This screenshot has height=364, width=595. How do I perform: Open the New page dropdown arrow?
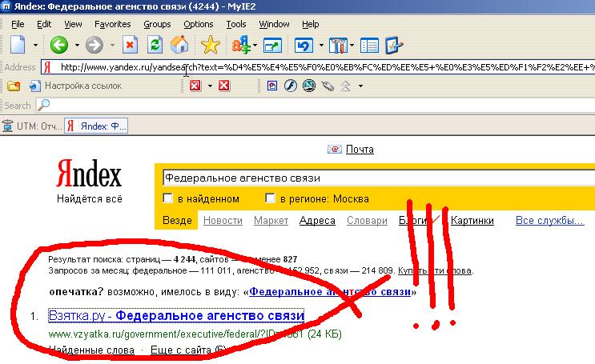[36, 45]
